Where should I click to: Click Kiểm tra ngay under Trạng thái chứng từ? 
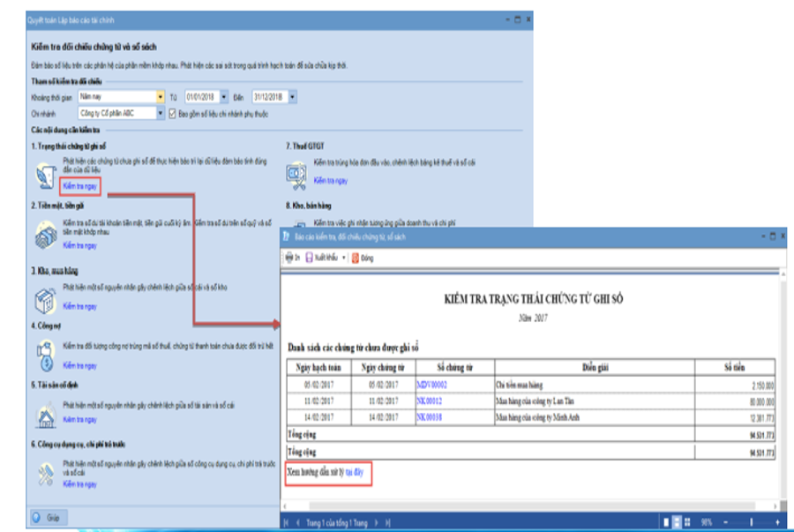coord(80,185)
